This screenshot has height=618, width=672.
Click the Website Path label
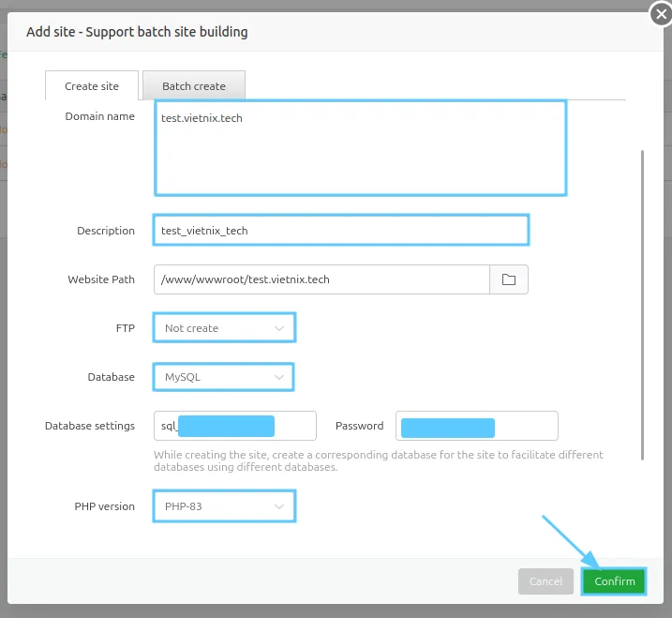[x=101, y=279]
